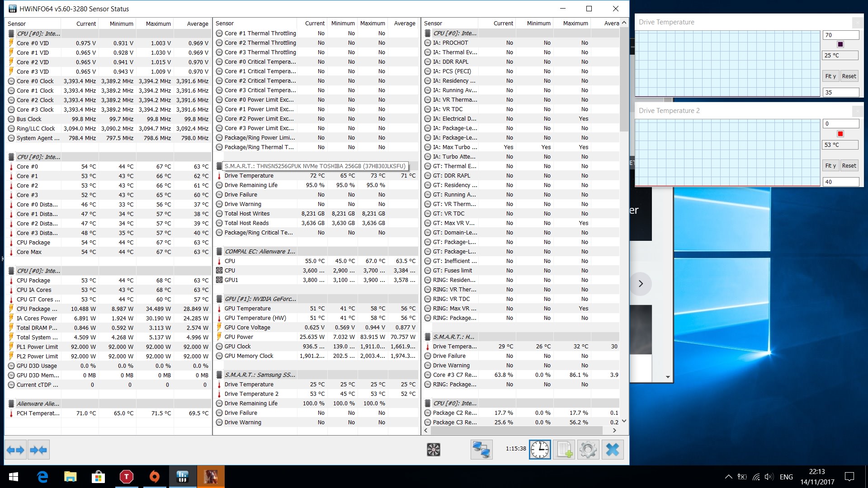This screenshot has width=868, height=488.
Task: Open the network remote monitoring icon
Action: point(481,450)
